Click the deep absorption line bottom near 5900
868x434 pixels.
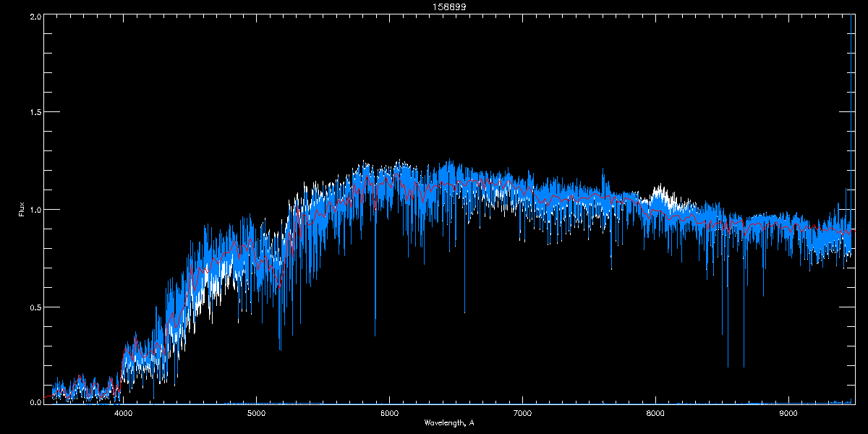tap(375, 335)
